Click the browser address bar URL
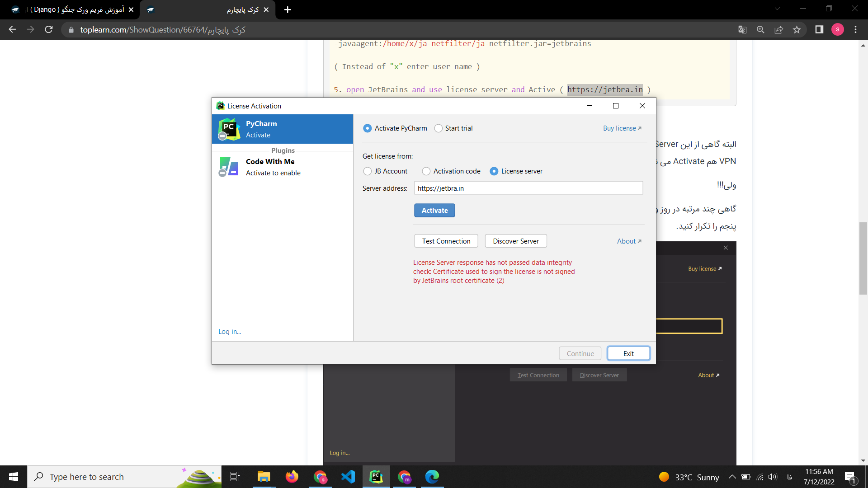 tap(163, 30)
